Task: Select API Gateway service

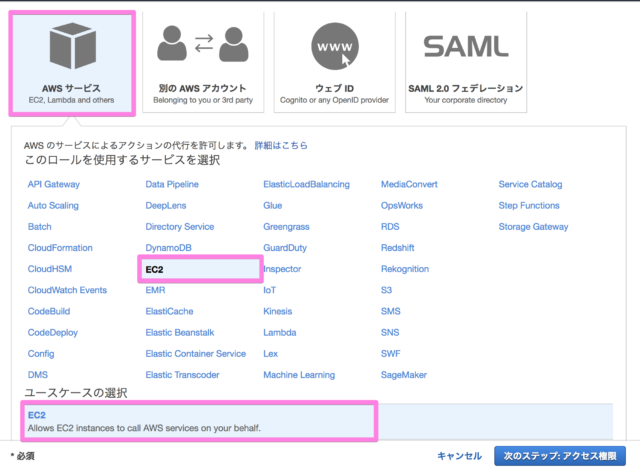Action: 54,184
